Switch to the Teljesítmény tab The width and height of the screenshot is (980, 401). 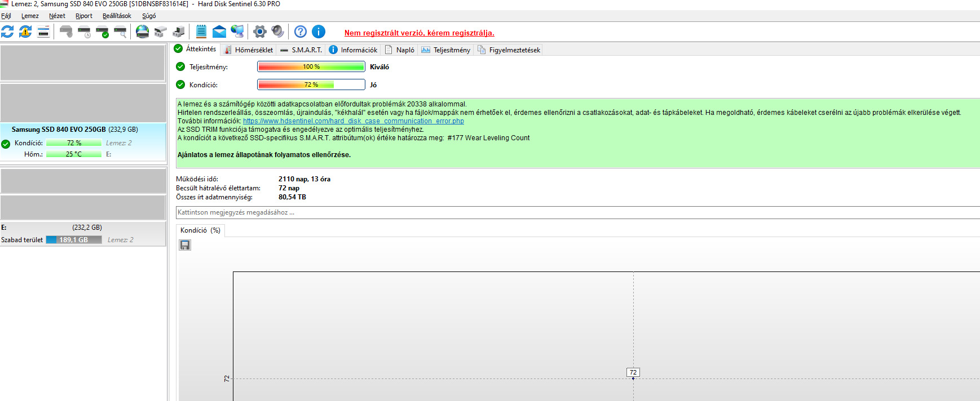tap(445, 50)
